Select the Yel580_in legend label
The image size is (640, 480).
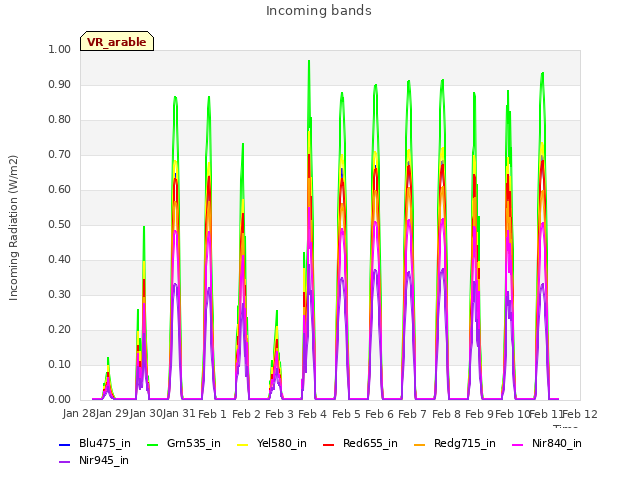(x=282, y=443)
